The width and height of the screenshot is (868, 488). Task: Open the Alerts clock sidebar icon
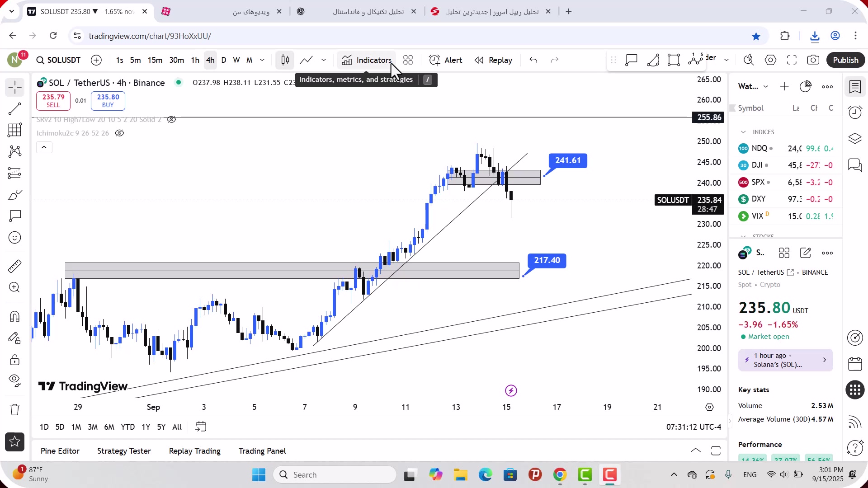855,112
